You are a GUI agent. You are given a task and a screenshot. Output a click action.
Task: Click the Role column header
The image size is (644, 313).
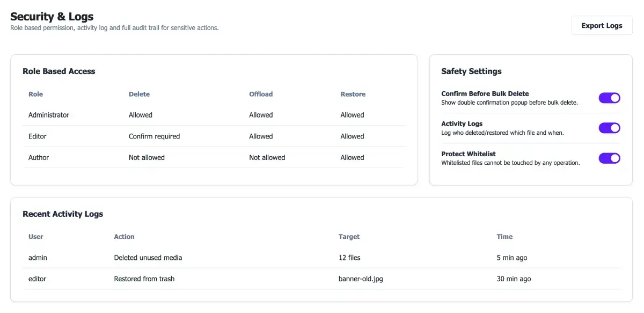35,94
